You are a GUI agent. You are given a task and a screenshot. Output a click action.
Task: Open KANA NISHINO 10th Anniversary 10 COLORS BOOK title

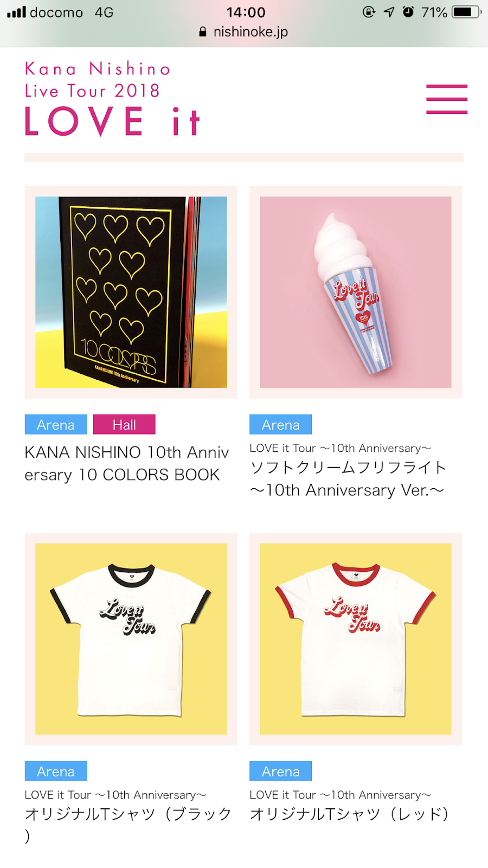coord(127,463)
